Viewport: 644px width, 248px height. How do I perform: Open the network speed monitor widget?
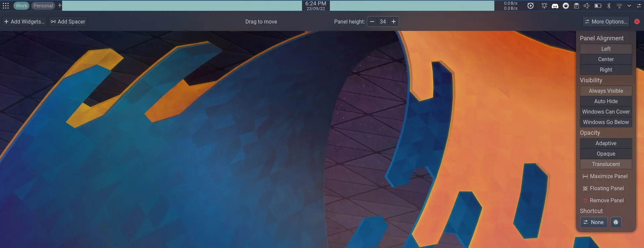pos(510,6)
